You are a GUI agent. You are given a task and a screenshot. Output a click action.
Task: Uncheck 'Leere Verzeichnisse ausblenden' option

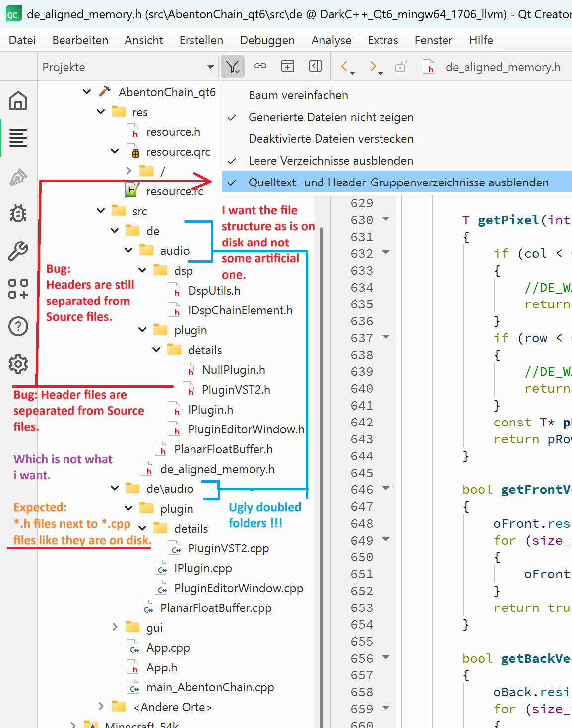pos(331,161)
